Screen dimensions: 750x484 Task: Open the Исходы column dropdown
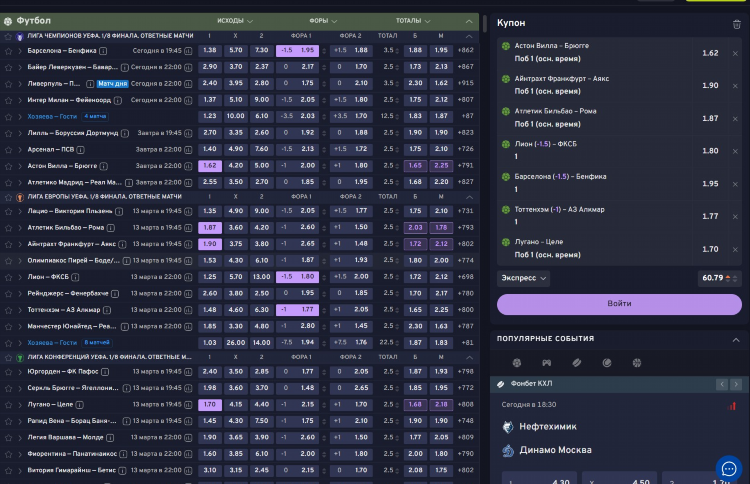click(x=235, y=21)
